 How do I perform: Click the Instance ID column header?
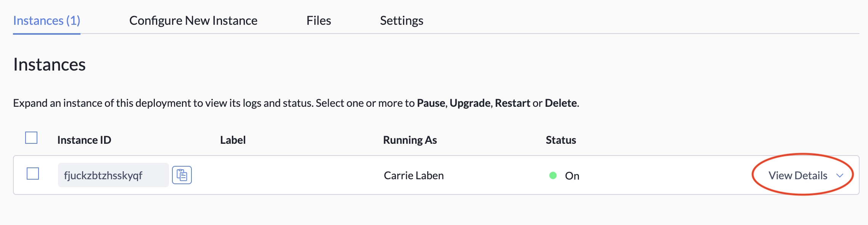[x=84, y=140]
